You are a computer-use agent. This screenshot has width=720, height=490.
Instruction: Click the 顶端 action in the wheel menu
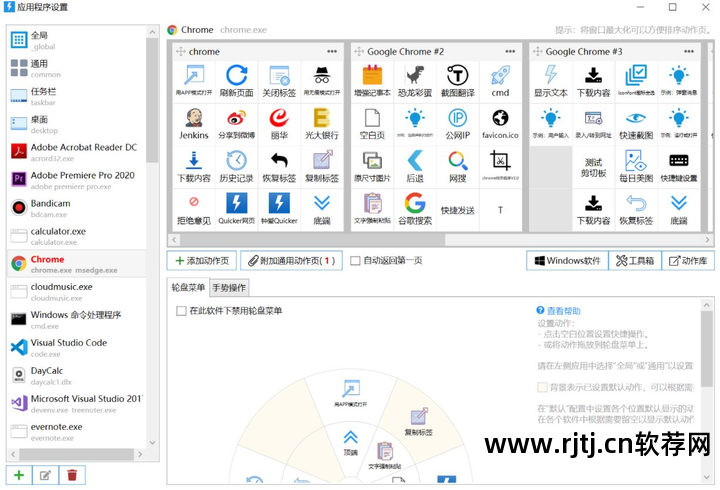[350, 443]
